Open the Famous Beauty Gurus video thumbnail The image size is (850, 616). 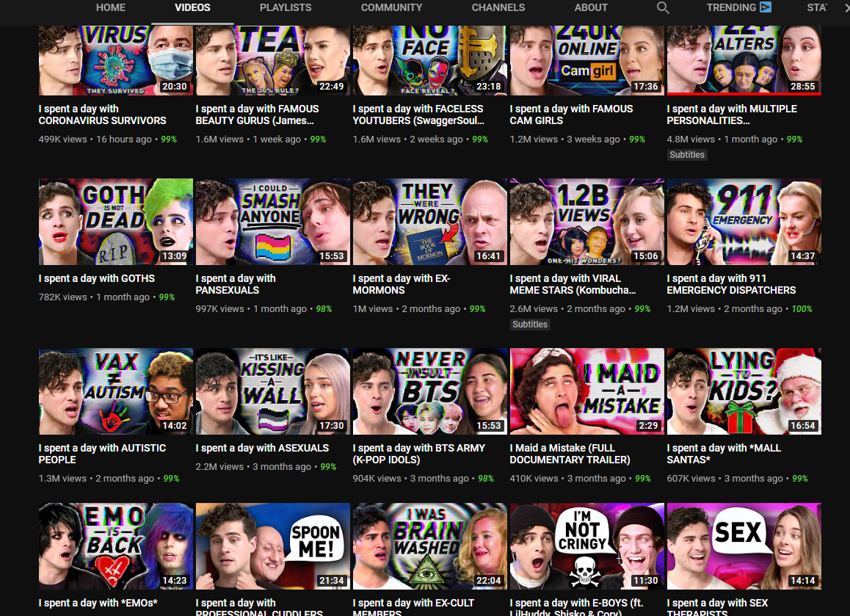(272, 60)
